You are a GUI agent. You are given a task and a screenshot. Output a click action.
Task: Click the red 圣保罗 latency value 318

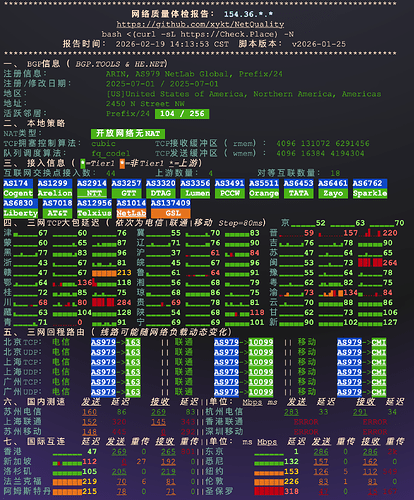291,491
